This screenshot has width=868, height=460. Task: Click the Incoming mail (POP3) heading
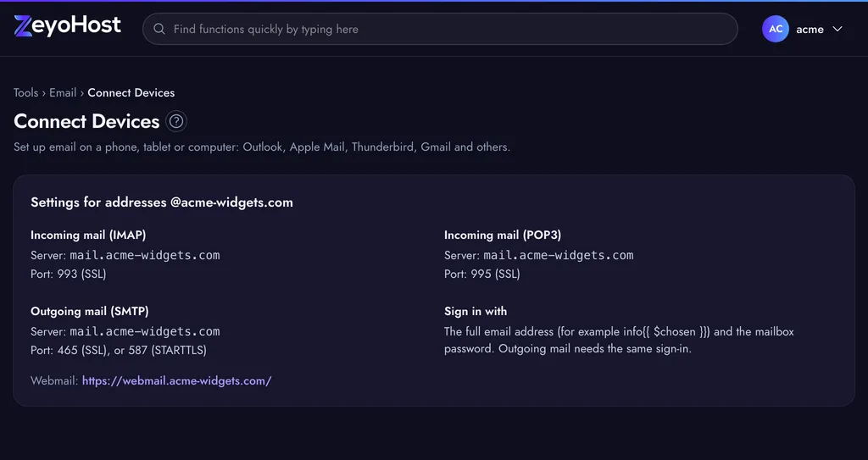tap(502, 235)
